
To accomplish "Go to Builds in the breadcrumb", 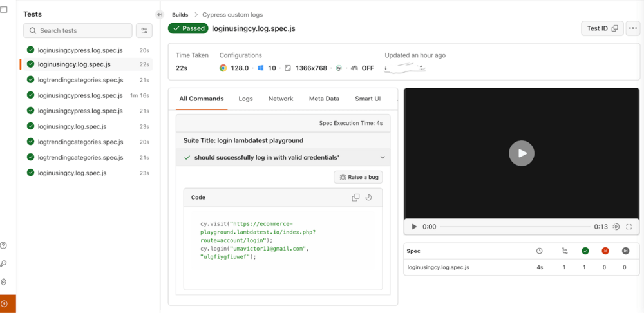I will (x=180, y=15).
